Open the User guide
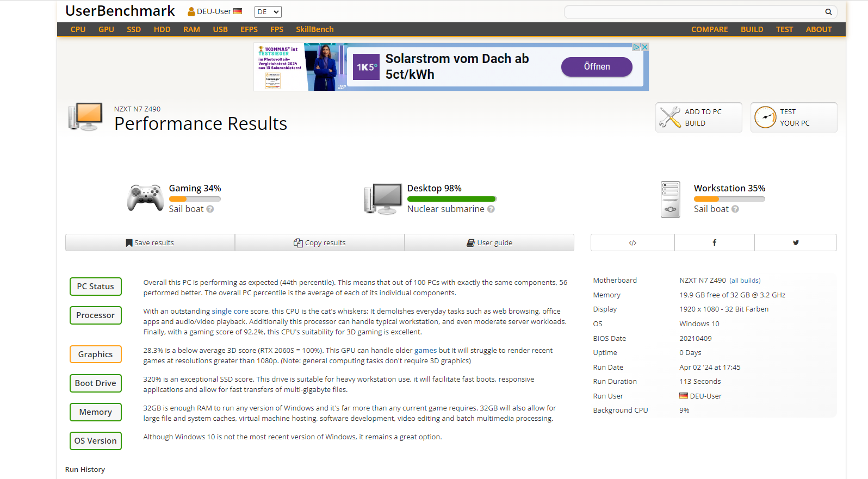Image resolution: width=868 pixels, height=479 pixels. (489, 242)
